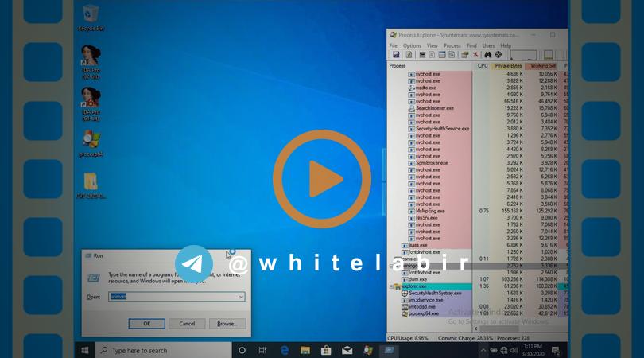Select the dwm.exe process row

tap(478, 279)
